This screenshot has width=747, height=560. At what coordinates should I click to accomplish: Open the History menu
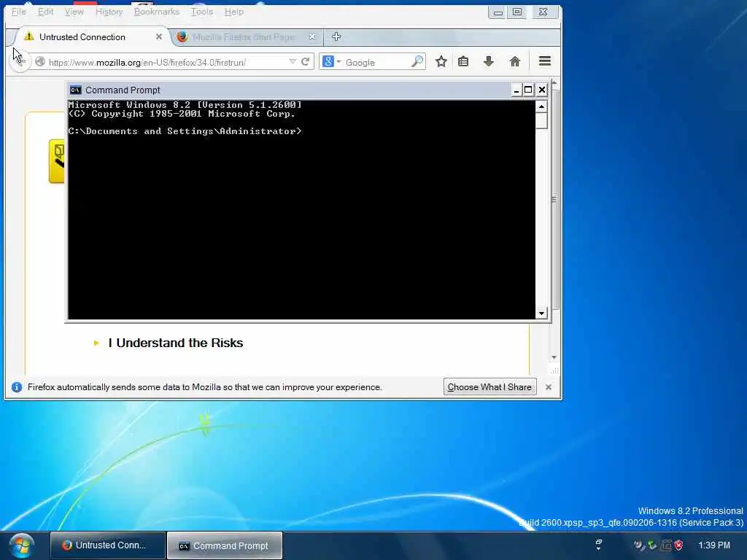pos(109,12)
